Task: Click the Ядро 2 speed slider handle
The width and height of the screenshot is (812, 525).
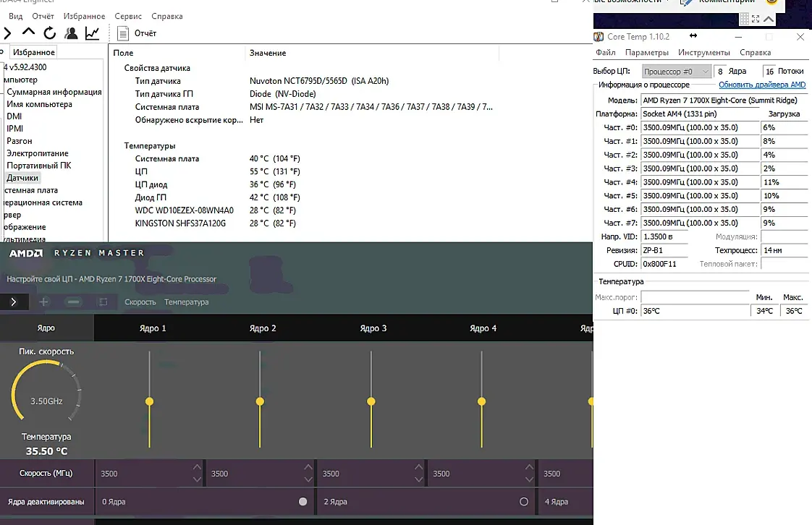Action: click(260, 401)
